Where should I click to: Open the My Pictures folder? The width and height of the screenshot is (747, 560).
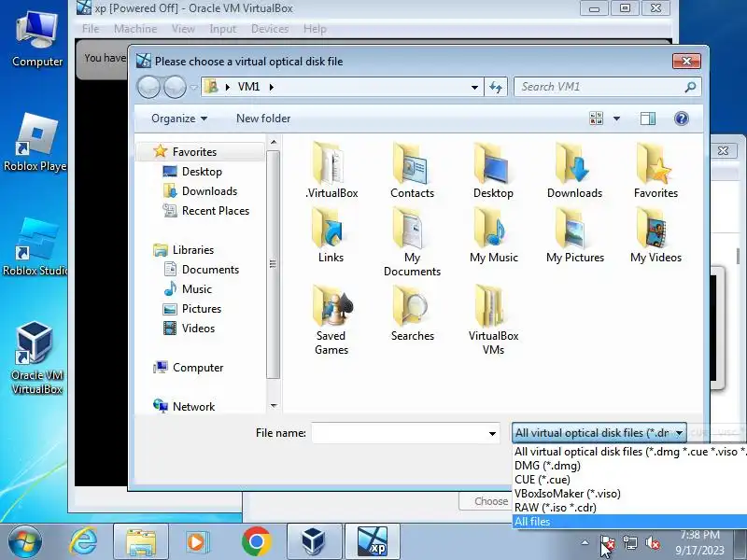(574, 235)
